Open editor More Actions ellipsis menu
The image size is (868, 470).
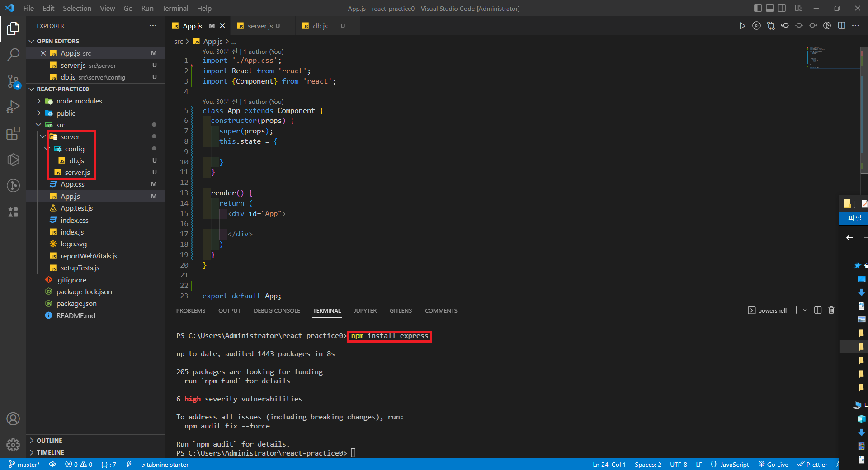[x=855, y=26]
